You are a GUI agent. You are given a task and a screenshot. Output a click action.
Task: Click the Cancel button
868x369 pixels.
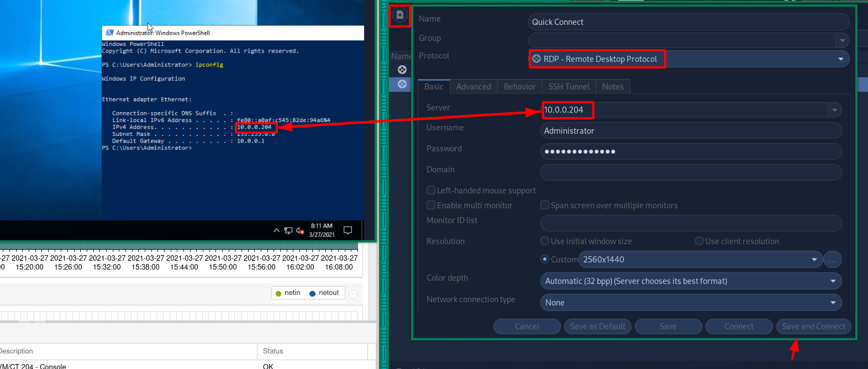pos(527,326)
